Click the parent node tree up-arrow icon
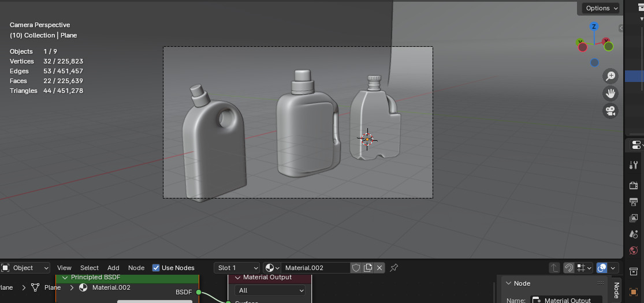644x303 pixels. tap(554, 268)
